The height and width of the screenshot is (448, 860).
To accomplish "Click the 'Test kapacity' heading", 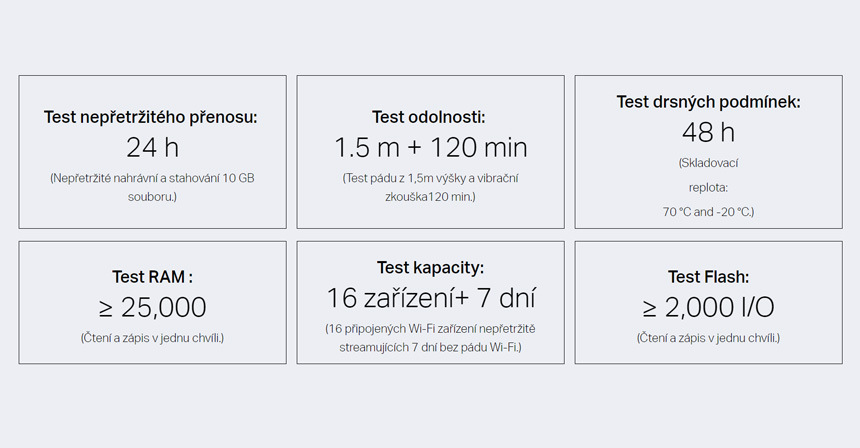I will pyautogui.click(x=430, y=267).
